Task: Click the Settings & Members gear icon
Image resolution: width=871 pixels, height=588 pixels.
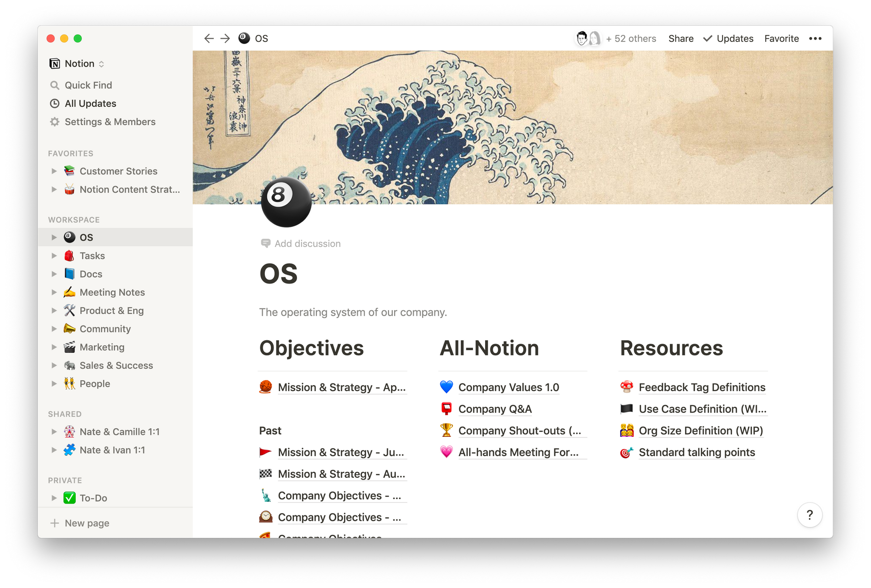Action: (54, 122)
